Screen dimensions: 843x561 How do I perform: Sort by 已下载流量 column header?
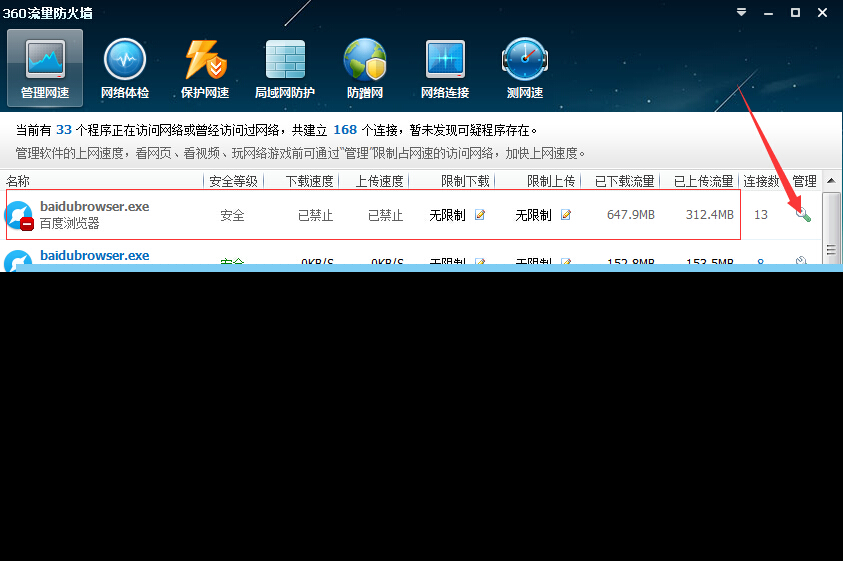click(x=624, y=181)
